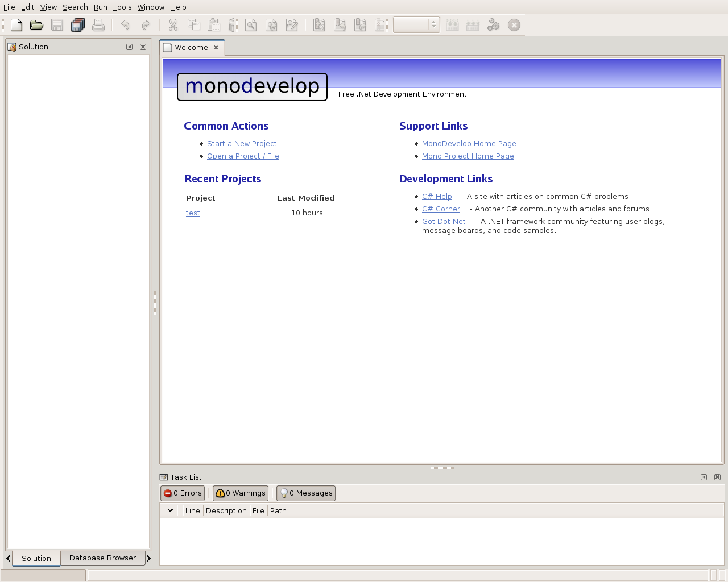
Task: Open the Search menu
Action: point(75,7)
